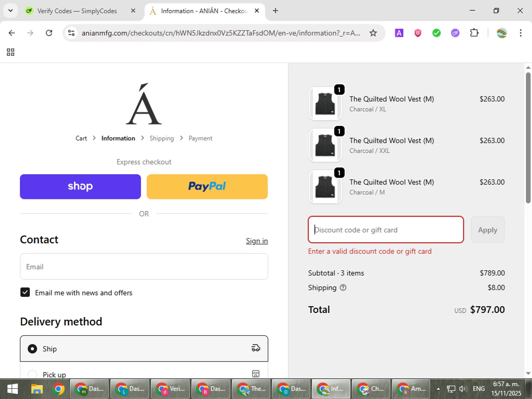
Task: Focus the Email input field
Action: point(144,266)
